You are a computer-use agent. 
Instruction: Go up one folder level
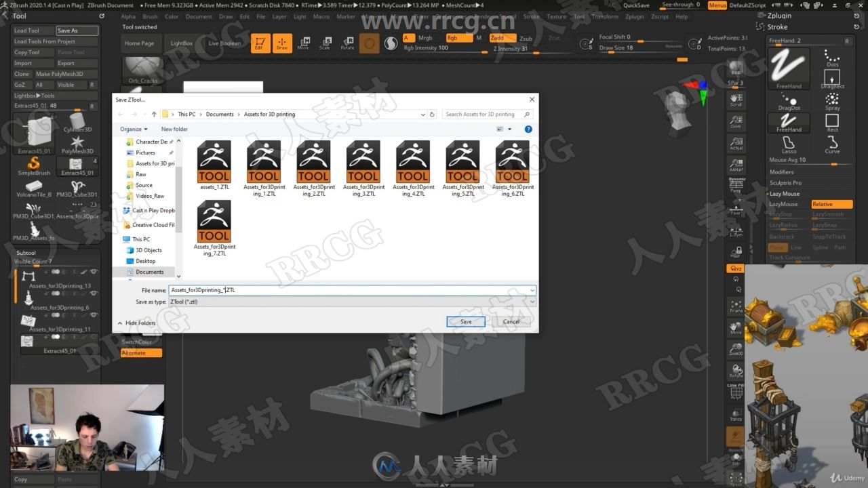tap(154, 114)
